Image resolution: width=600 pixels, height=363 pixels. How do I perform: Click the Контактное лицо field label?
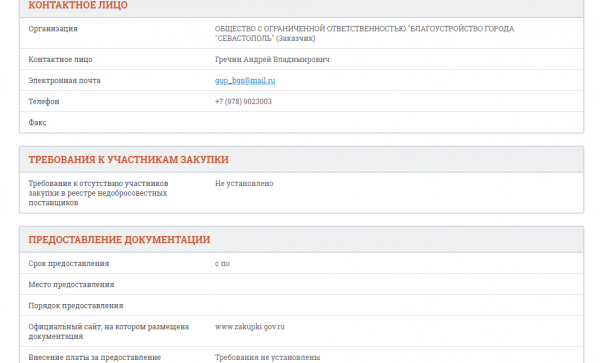click(60, 59)
